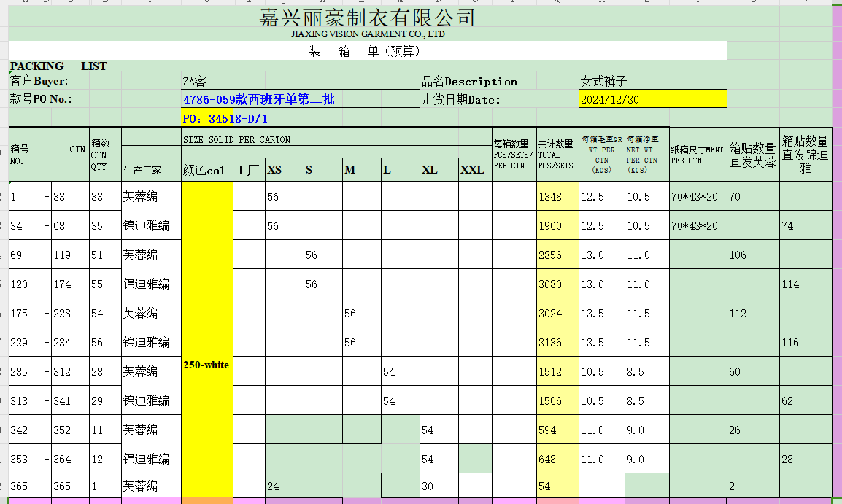
Task: Select the 箱贴数量直发芙蓉 header cell
Action: click(752, 155)
